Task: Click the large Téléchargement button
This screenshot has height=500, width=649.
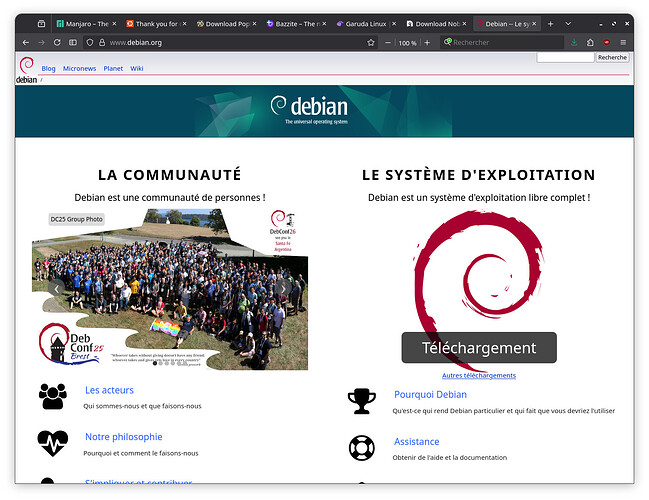Action: [479, 348]
